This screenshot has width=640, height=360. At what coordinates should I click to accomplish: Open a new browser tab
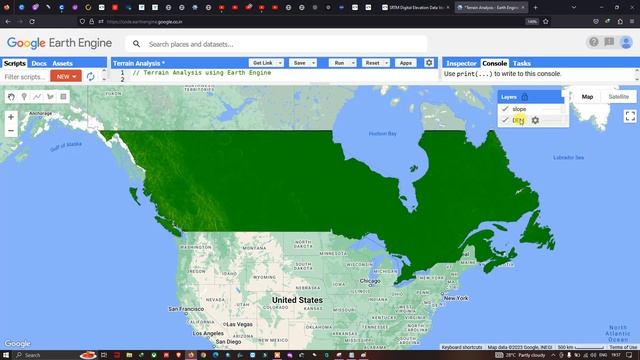[536, 7]
